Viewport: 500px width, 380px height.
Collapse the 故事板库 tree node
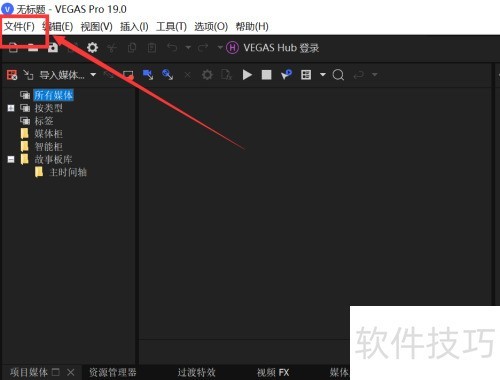pyautogui.click(x=11, y=159)
